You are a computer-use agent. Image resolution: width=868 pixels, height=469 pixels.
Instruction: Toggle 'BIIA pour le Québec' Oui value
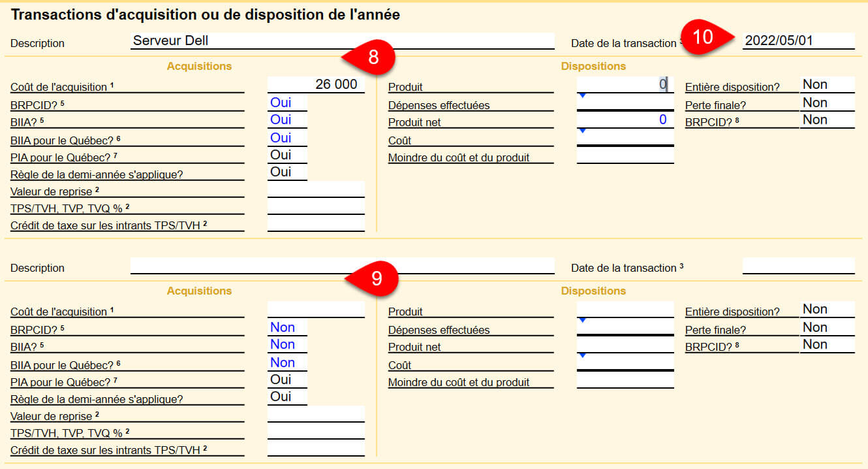click(x=287, y=138)
